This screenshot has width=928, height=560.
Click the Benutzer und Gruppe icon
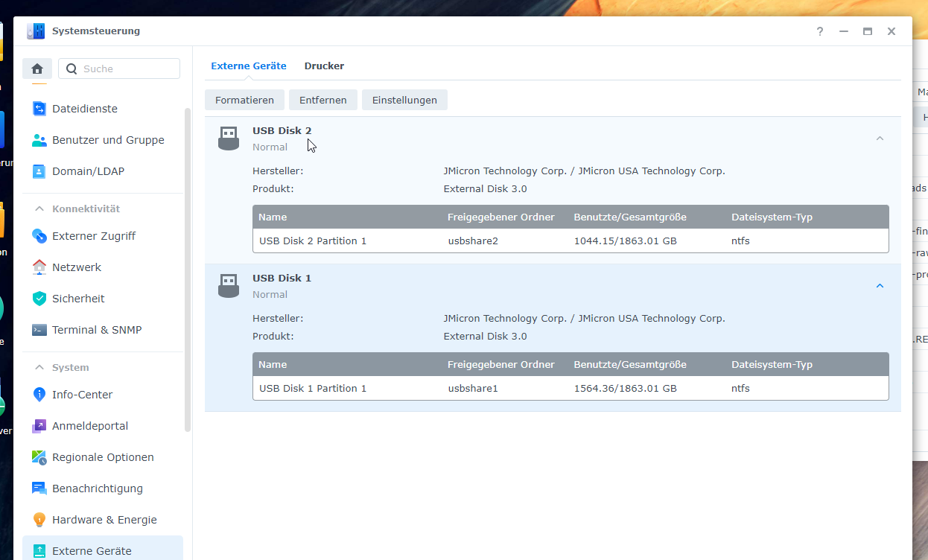point(39,140)
